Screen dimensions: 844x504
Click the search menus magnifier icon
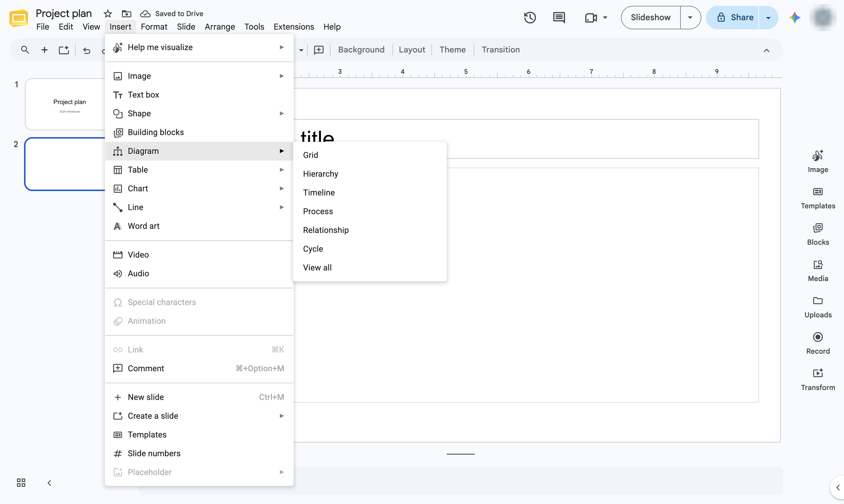pos(25,50)
